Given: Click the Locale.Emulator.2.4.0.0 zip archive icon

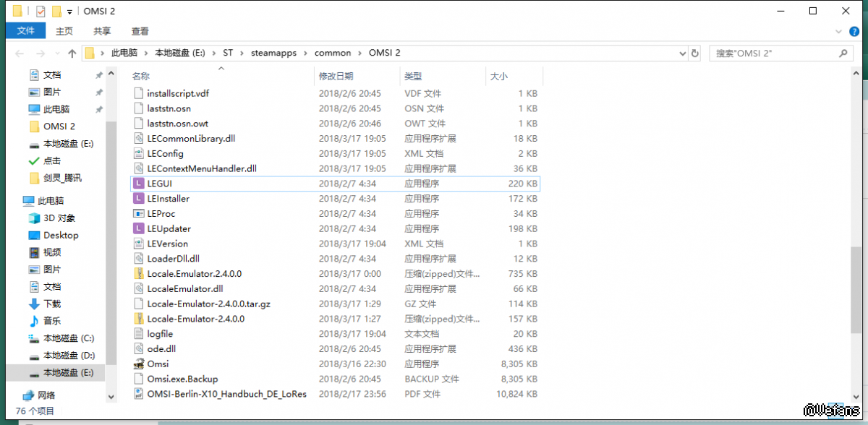Looking at the screenshot, I should pos(140,274).
